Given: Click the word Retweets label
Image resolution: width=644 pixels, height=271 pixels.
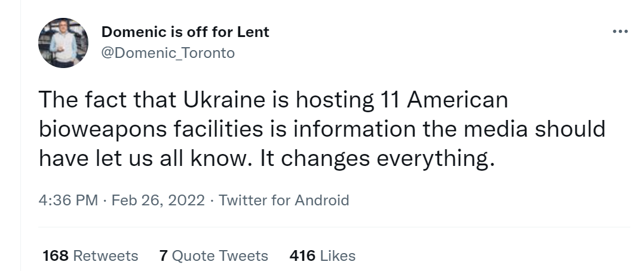Looking at the screenshot, I should [x=106, y=256].
